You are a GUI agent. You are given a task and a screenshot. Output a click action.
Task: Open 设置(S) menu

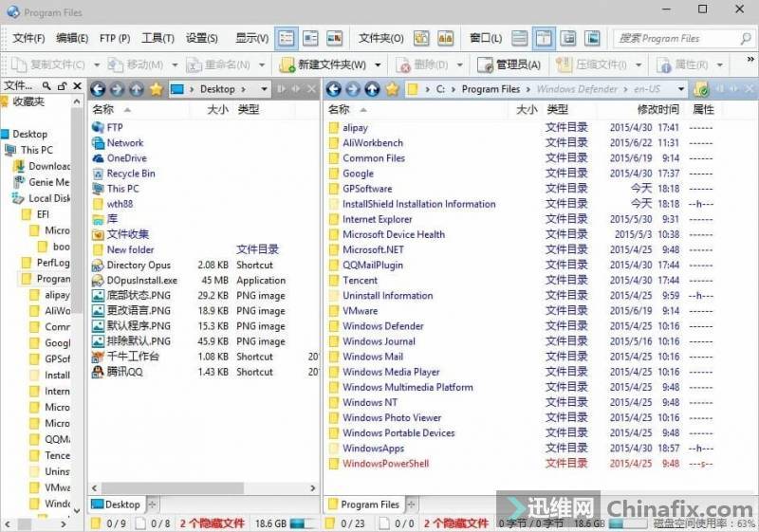pyautogui.click(x=201, y=38)
